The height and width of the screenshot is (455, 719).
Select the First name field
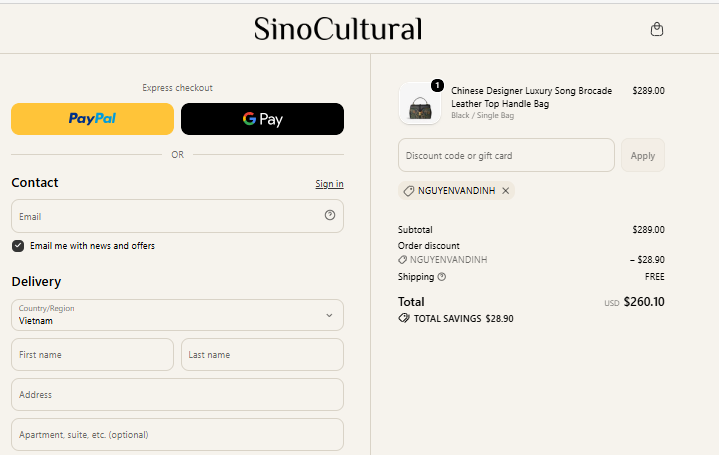(93, 355)
